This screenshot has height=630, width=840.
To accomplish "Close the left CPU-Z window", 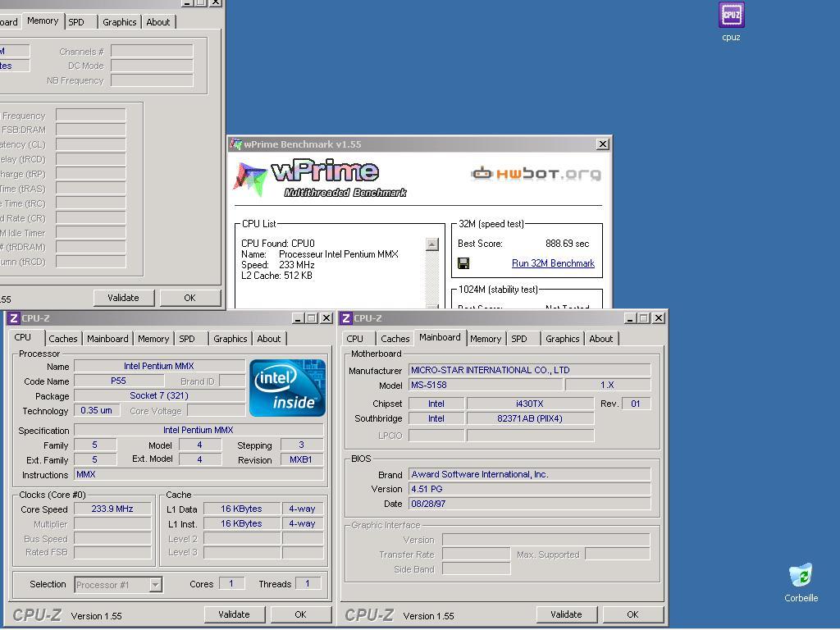I will pos(326,318).
